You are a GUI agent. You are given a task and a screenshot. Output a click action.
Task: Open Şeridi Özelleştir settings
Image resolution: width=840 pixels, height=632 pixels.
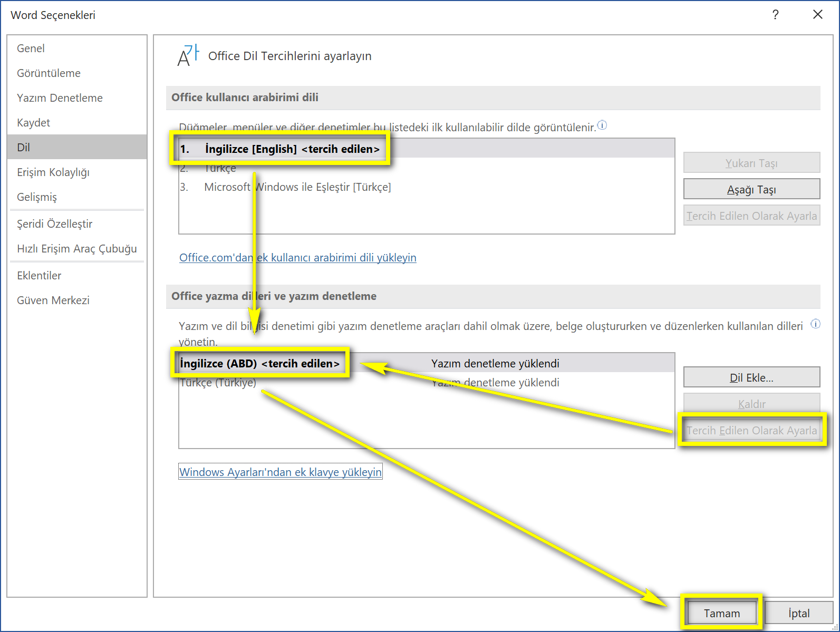(77, 224)
